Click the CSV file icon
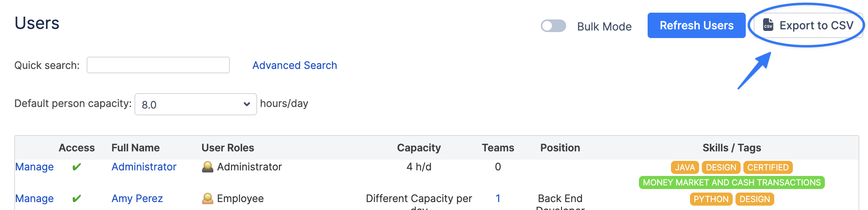868x210 pixels. tap(768, 25)
